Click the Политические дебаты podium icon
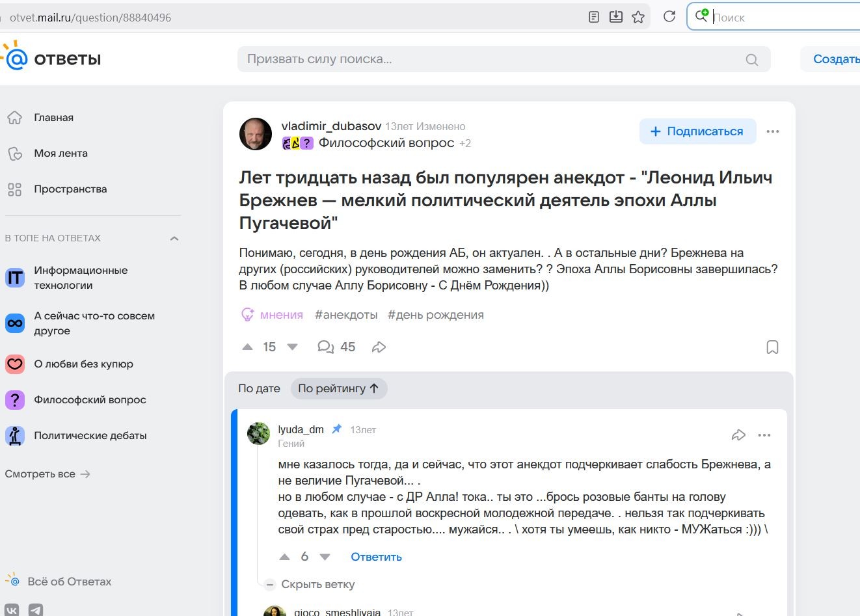860x616 pixels. tap(15, 436)
